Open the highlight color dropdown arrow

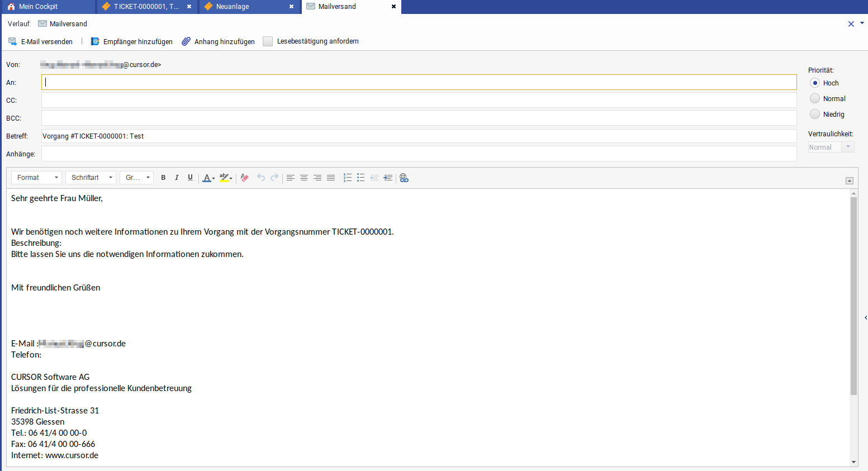click(x=231, y=179)
